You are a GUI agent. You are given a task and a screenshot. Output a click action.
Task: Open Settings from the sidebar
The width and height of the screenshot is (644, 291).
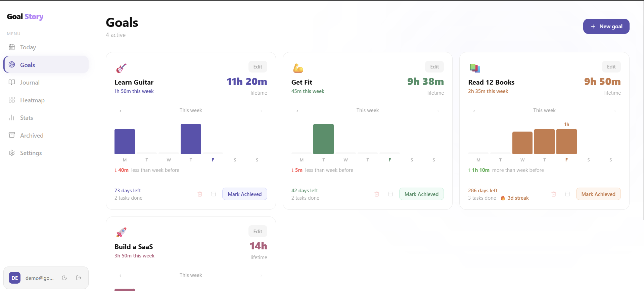pyautogui.click(x=46, y=153)
